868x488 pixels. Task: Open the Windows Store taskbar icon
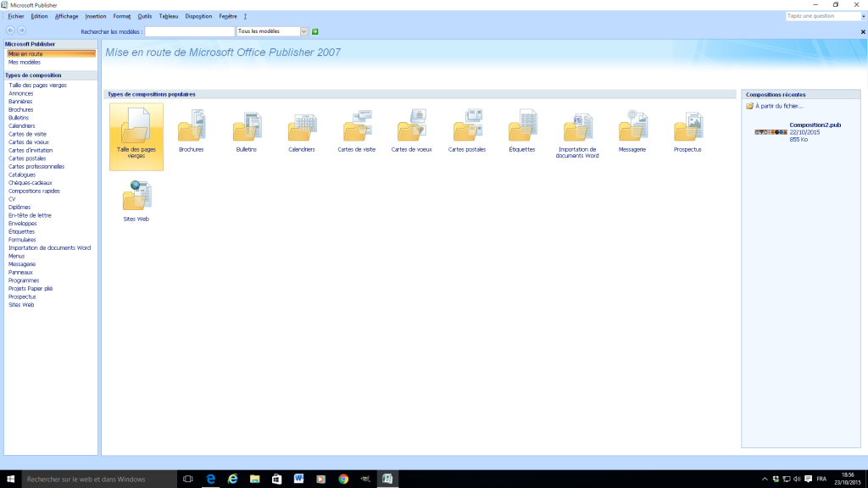pyautogui.click(x=277, y=480)
